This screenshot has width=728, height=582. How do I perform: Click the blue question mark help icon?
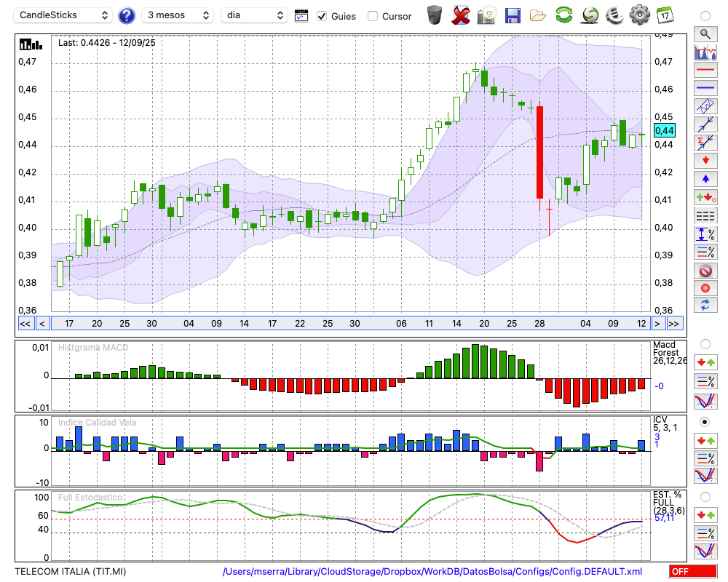point(126,15)
